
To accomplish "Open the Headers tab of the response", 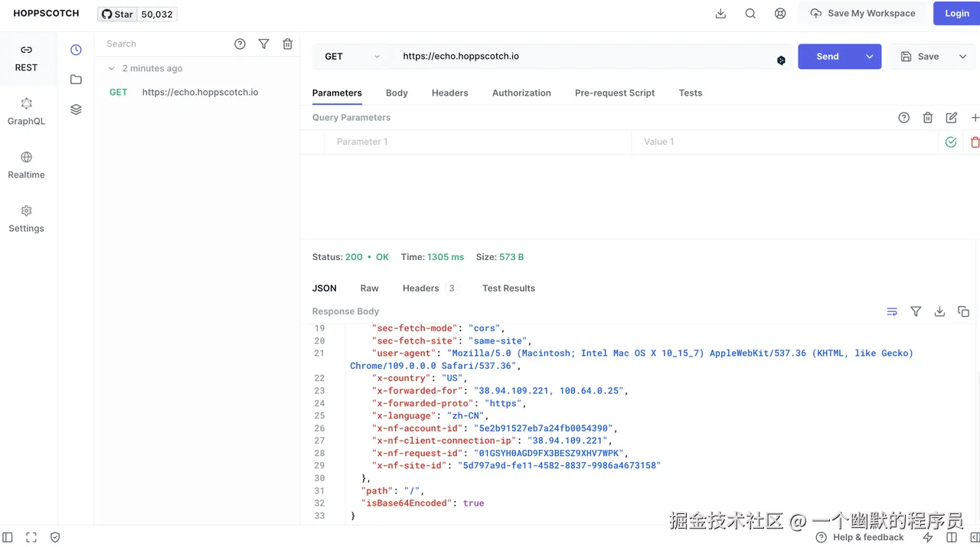I will point(420,288).
